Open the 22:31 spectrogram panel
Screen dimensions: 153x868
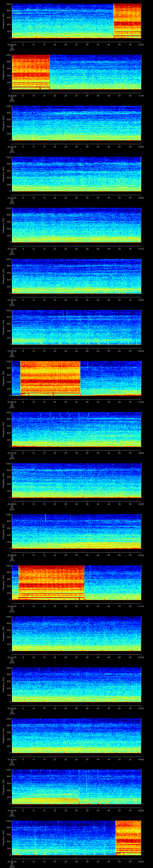tap(76, 123)
